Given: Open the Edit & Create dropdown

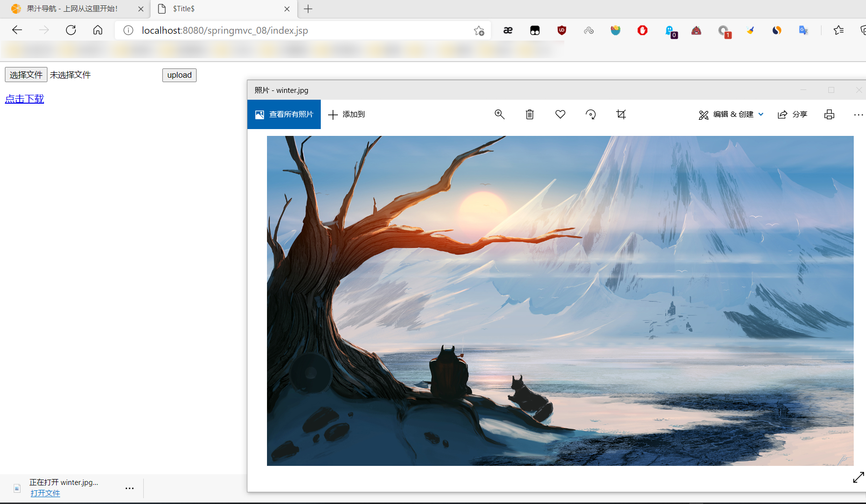Looking at the screenshot, I should [731, 114].
